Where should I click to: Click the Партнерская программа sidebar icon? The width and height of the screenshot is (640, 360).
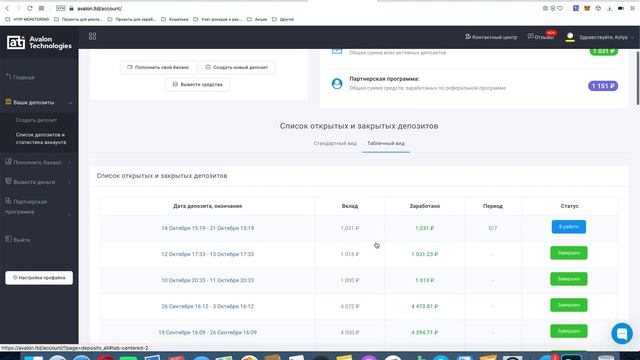(8, 201)
